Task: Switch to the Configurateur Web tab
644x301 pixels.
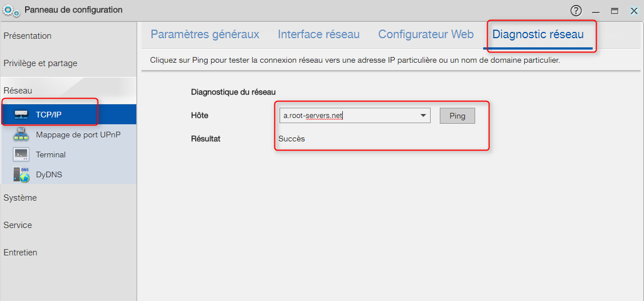Action: click(x=426, y=34)
